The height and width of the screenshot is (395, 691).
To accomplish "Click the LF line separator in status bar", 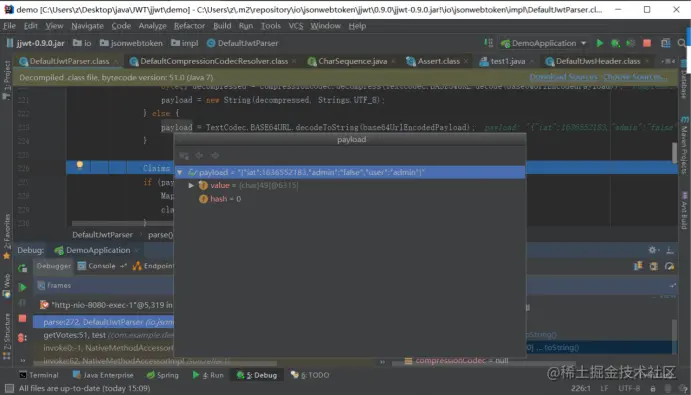I will (604, 388).
